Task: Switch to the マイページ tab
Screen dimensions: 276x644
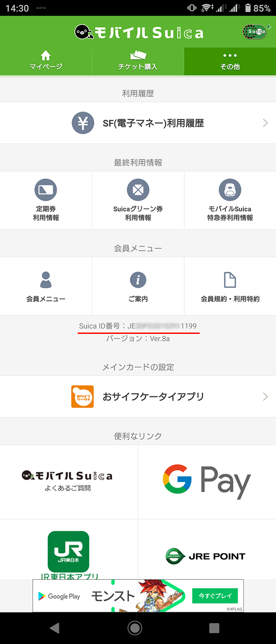Action: 46,61
